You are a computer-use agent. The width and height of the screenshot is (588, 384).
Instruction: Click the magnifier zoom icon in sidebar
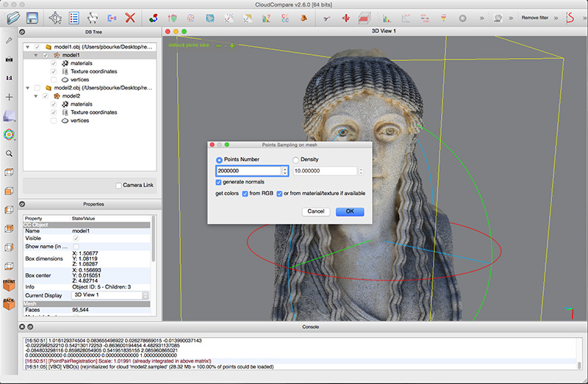[9, 153]
